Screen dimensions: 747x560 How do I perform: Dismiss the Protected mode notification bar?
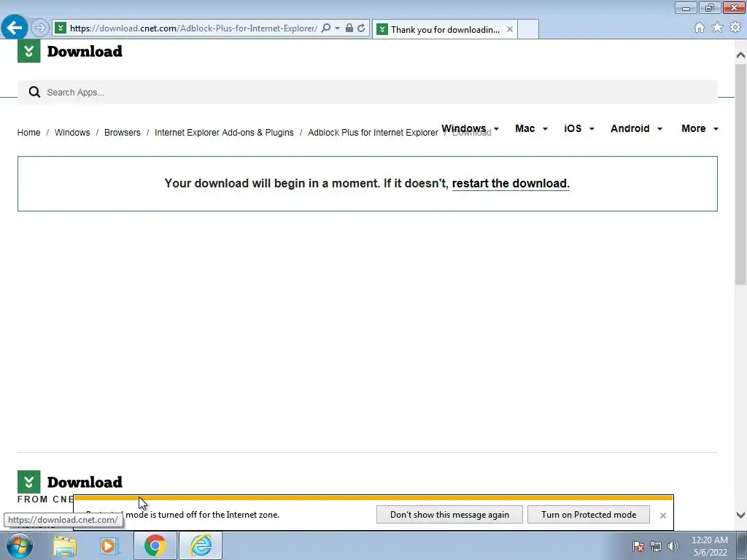tap(662, 516)
